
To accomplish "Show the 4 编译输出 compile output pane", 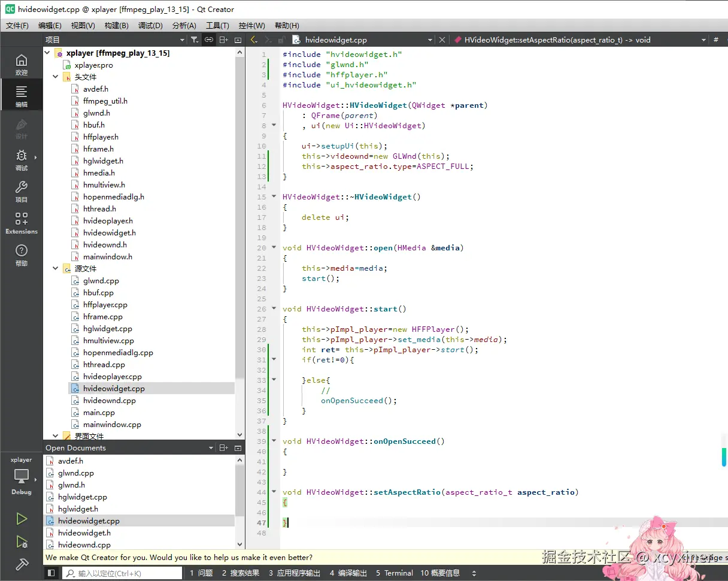I will click(348, 573).
